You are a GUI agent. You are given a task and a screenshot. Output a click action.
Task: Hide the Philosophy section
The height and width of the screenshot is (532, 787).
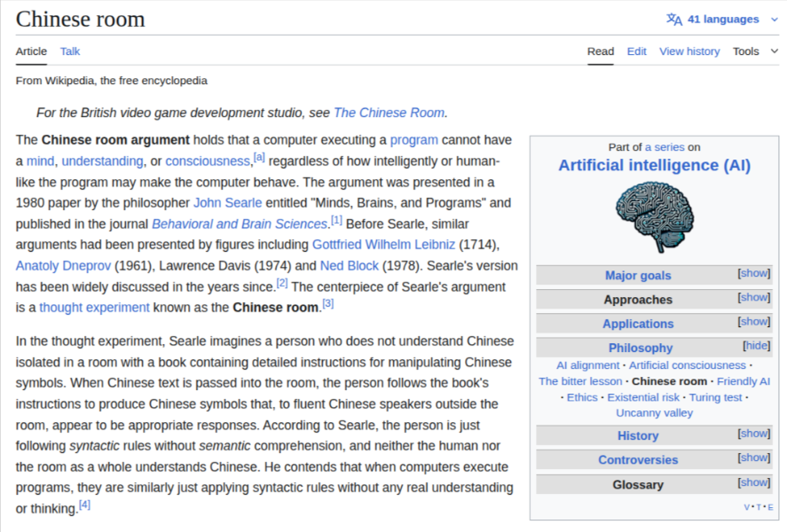[756, 346]
